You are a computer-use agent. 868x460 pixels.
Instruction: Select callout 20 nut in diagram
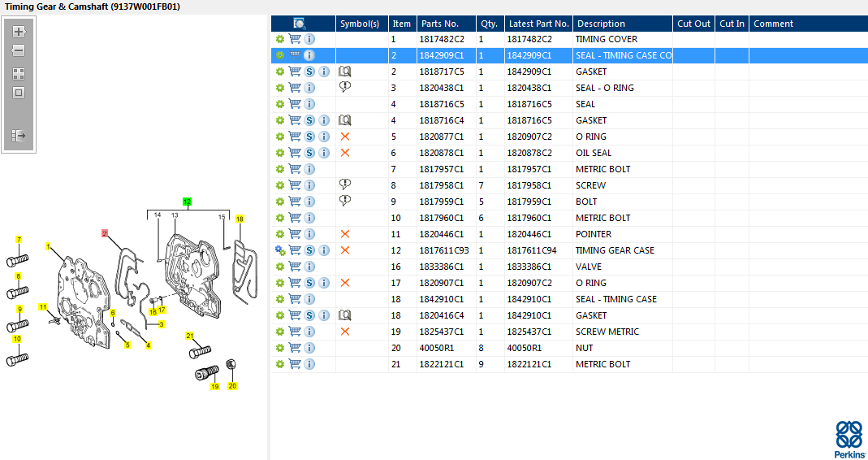coord(233,386)
